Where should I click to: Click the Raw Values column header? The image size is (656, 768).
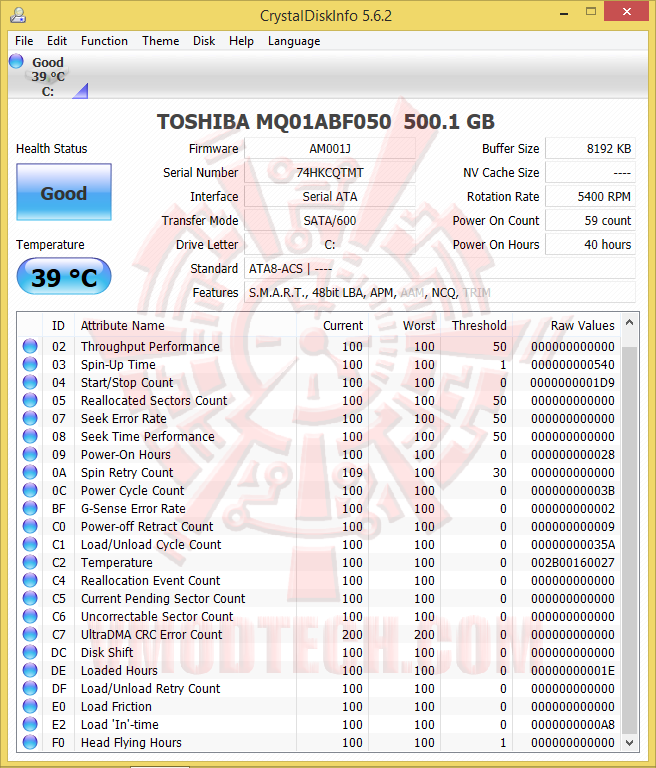(x=566, y=325)
